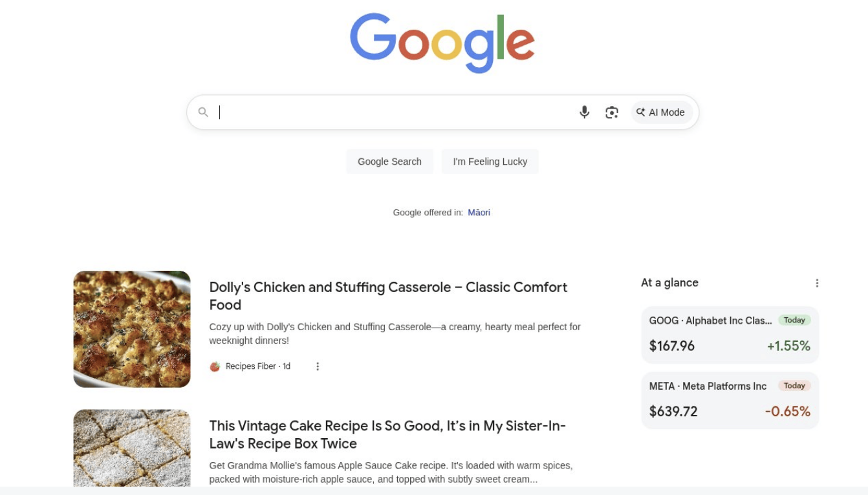
Task: Click the Google logo
Action: 442,43
